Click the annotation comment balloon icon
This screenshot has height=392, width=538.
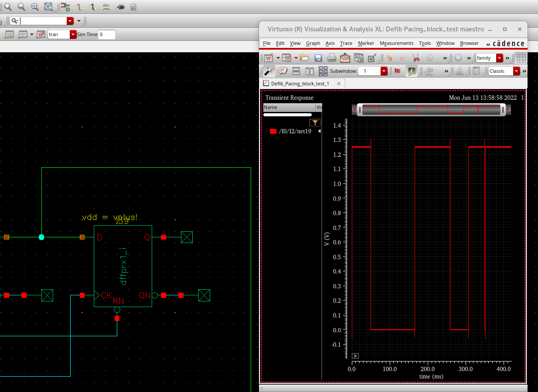(23, 34)
